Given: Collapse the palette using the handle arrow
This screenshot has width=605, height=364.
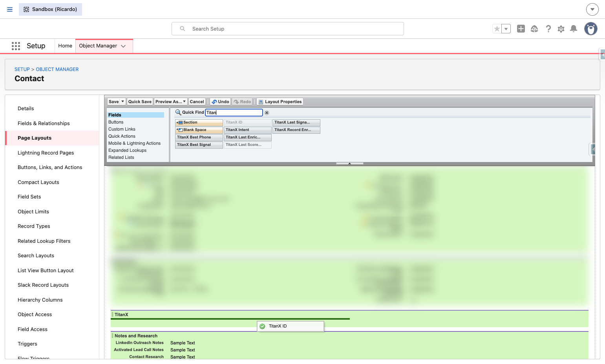Looking at the screenshot, I should pyautogui.click(x=349, y=164).
